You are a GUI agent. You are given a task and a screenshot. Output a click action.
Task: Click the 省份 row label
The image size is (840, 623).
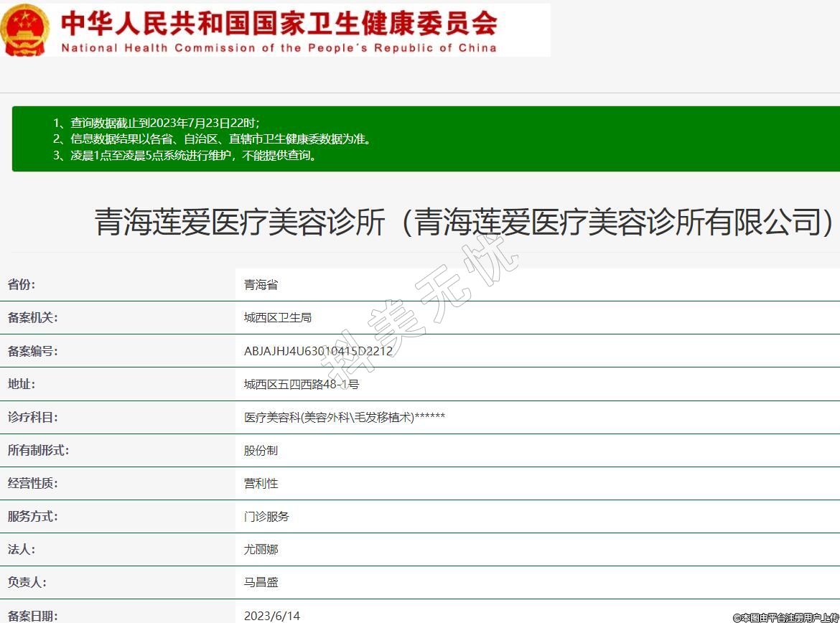[x=22, y=285]
